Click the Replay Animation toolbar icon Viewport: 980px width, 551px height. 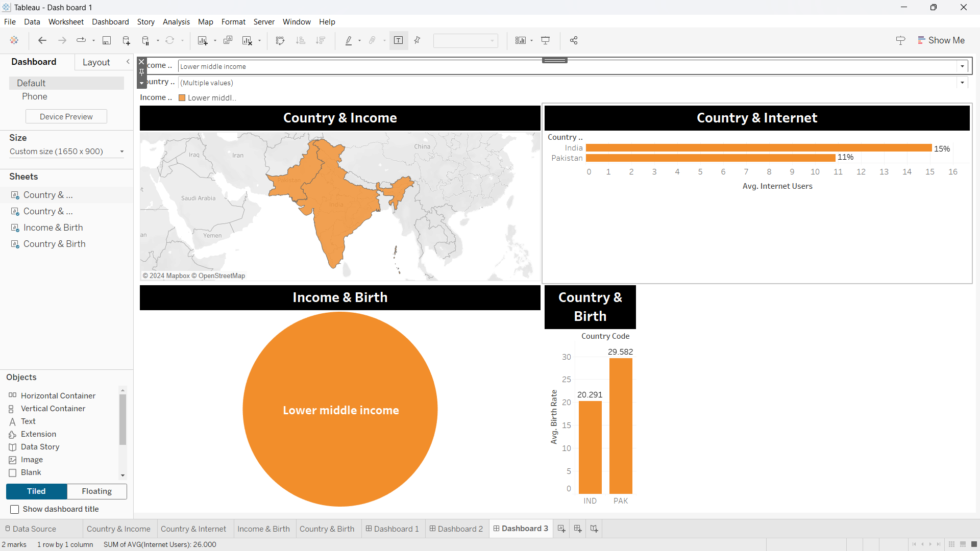tap(81, 40)
